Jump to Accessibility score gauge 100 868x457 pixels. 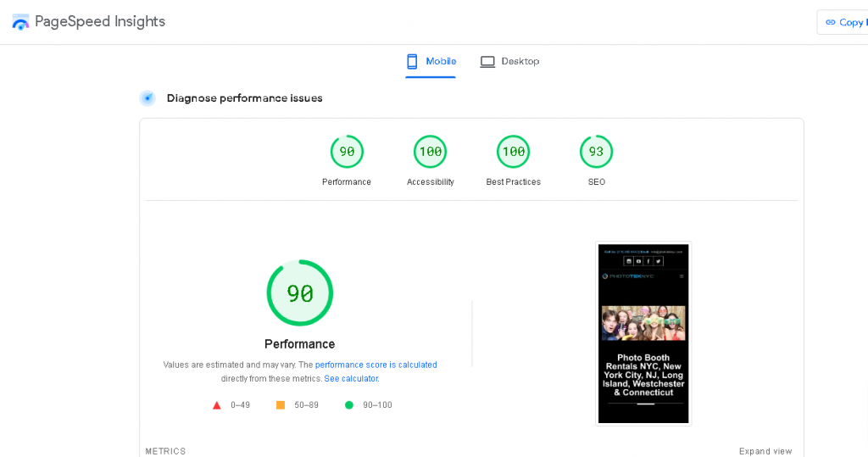coord(430,151)
